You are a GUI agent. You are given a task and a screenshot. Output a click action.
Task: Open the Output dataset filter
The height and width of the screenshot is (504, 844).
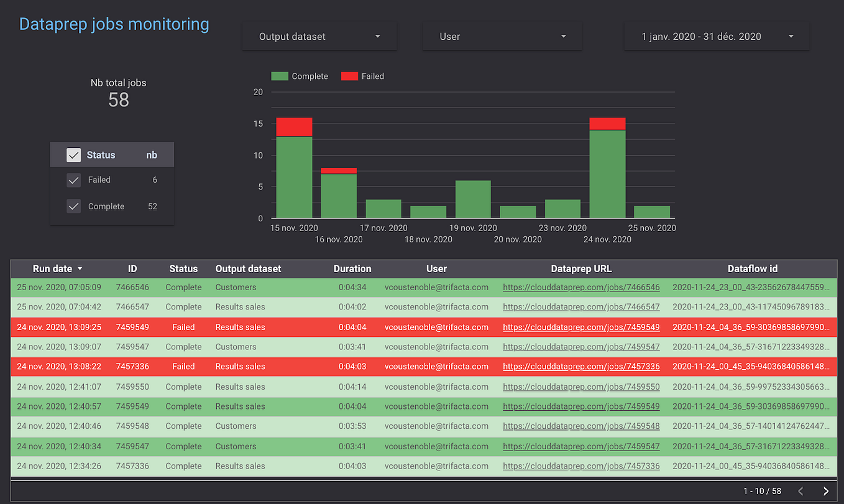click(x=319, y=36)
